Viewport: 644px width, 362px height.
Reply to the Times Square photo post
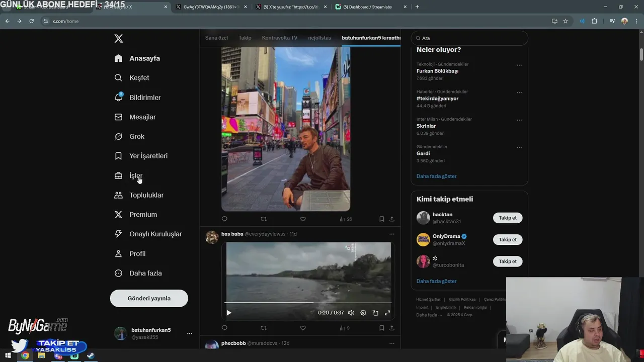224,219
